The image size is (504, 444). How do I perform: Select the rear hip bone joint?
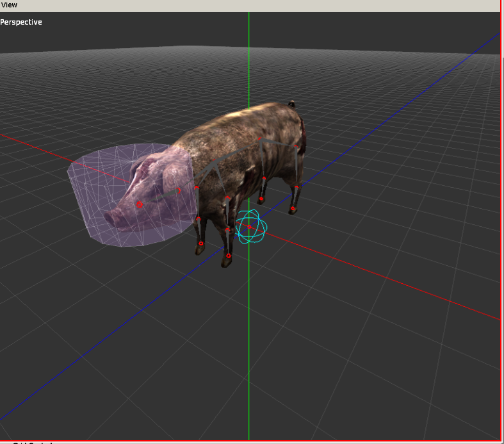296,147
